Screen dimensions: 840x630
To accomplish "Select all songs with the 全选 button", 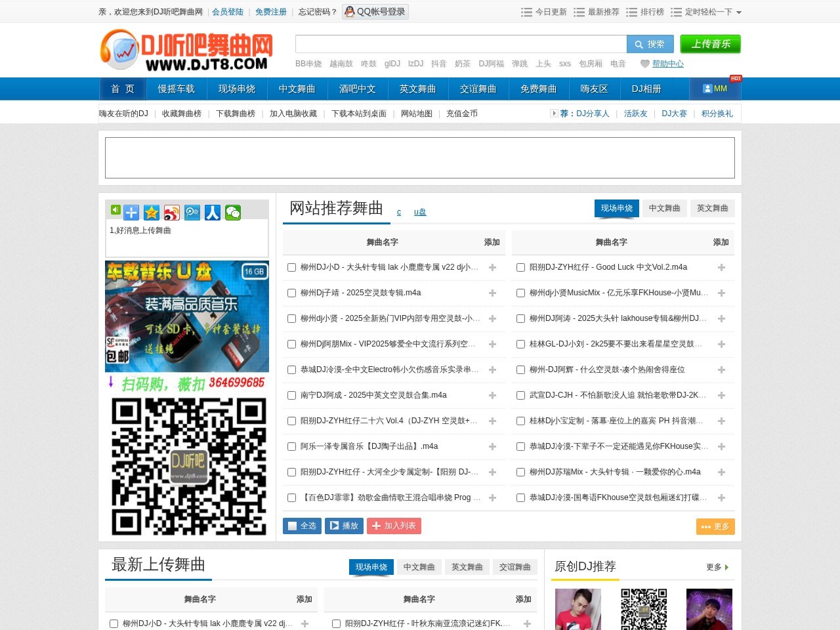I will click(301, 526).
